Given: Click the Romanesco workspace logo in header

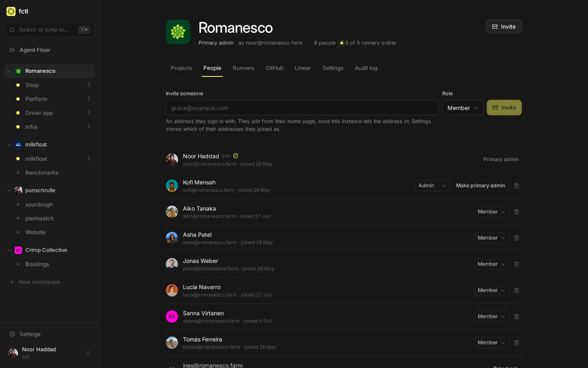Looking at the screenshot, I should pos(178,32).
